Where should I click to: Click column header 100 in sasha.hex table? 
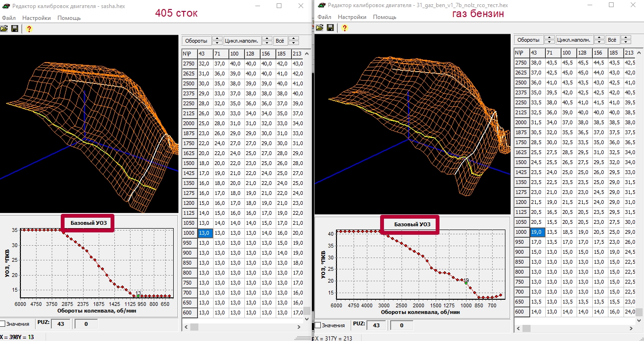point(236,53)
